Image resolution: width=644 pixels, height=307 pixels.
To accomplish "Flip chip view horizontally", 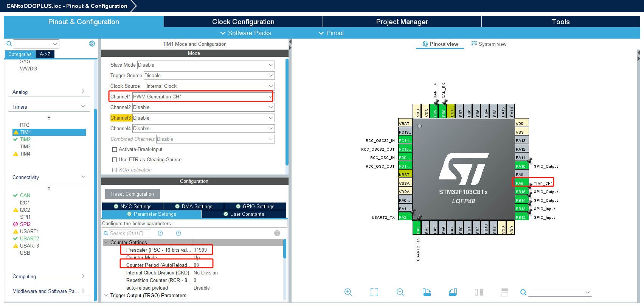I will tap(479, 292).
